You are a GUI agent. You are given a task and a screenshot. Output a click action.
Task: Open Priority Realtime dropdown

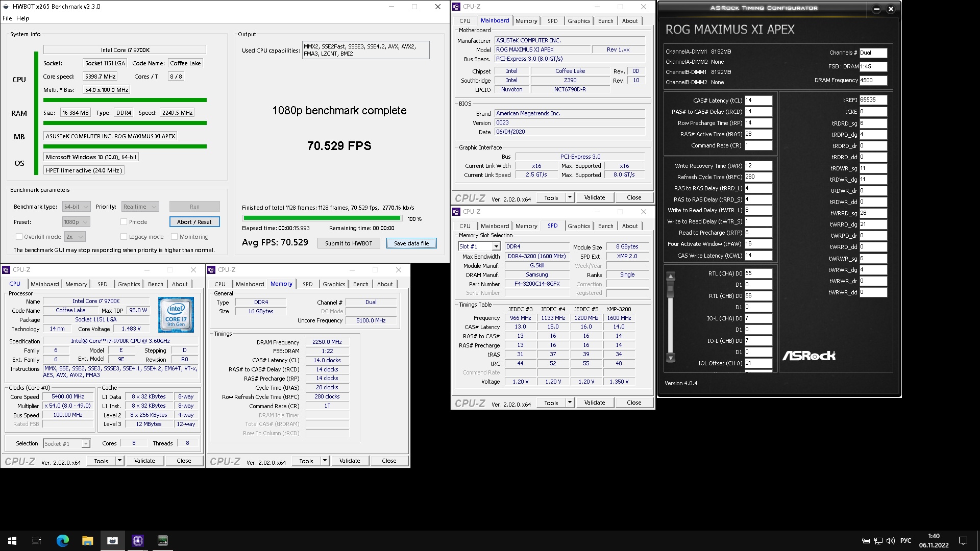coord(140,207)
